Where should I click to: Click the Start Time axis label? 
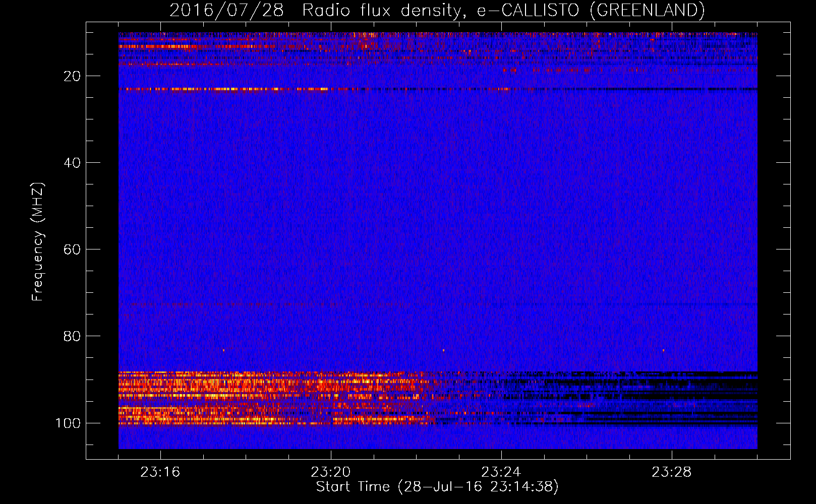pos(437,487)
